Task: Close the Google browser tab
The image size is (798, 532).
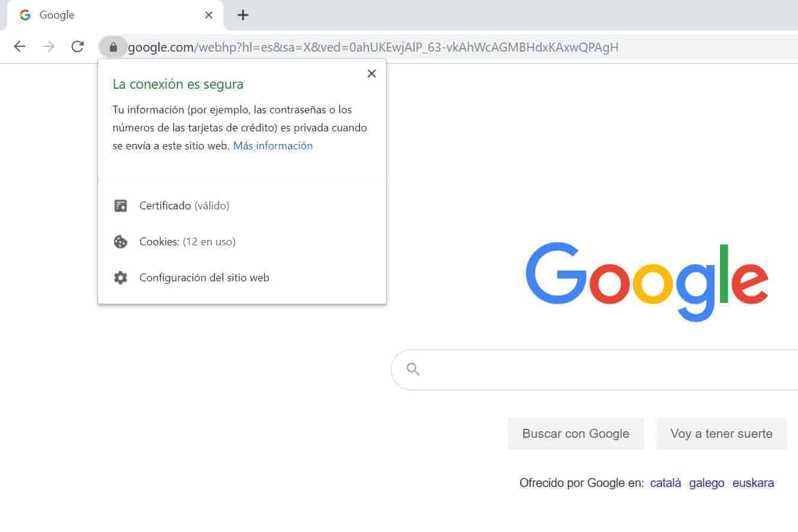Action: [209, 15]
